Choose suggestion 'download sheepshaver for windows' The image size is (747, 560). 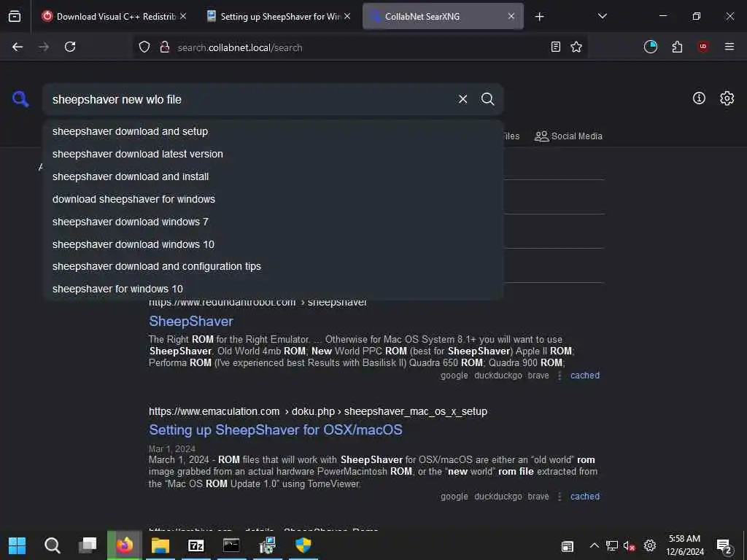(x=273, y=199)
